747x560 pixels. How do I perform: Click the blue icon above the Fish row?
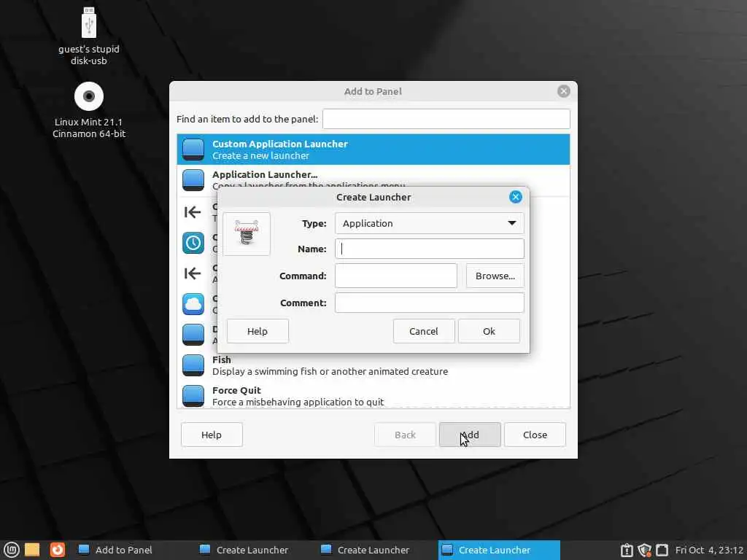point(193,334)
